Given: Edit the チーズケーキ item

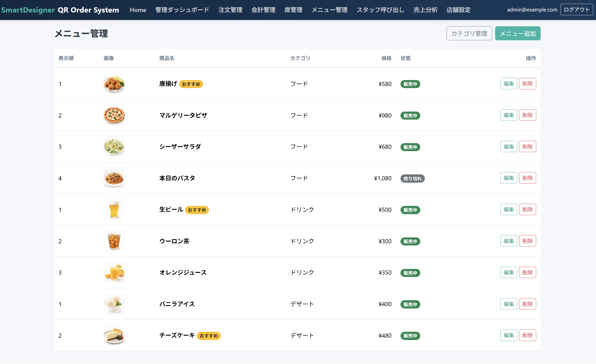Looking at the screenshot, I should point(509,335).
